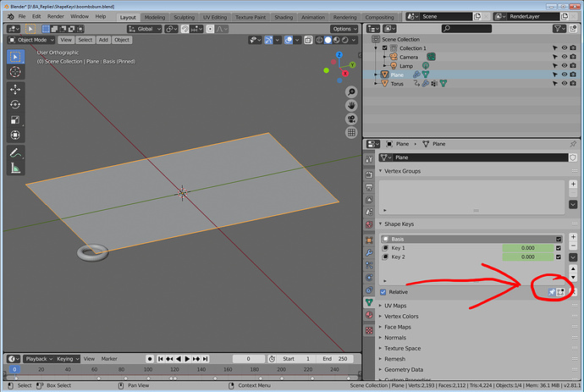Open the Particles properties tab
Viewport: 584px width, 392px height.
click(369, 265)
